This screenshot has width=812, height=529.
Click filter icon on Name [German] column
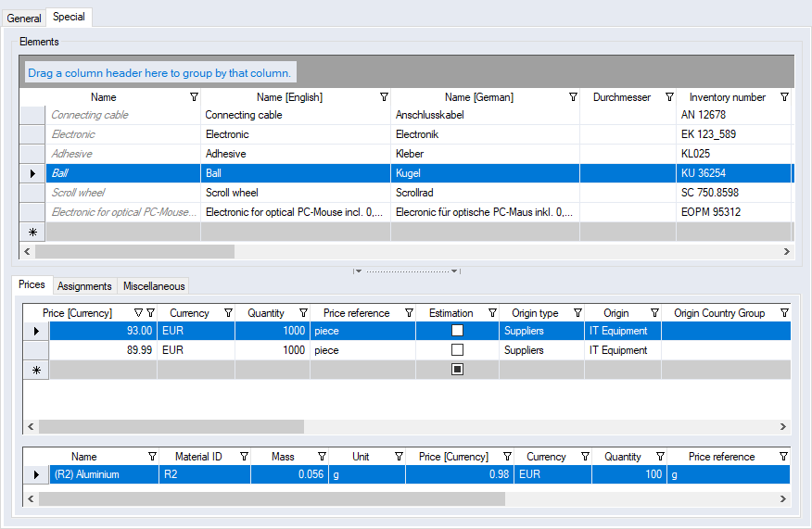click(x=573, y=97)
